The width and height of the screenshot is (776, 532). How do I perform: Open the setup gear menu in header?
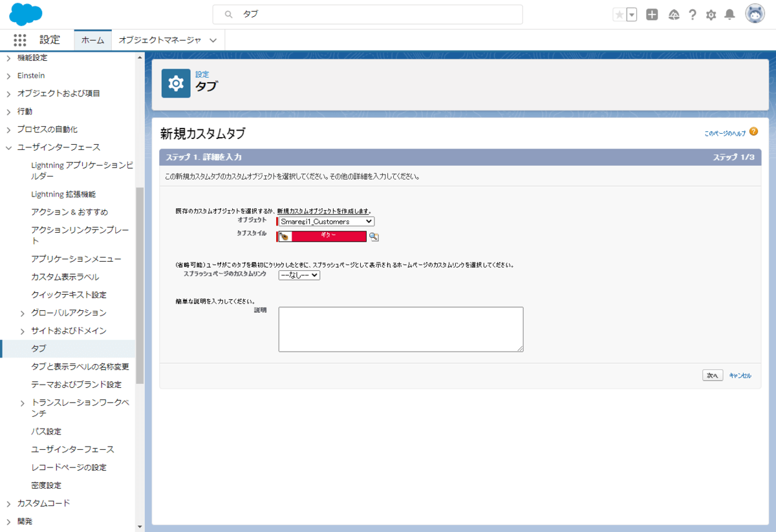(711, 14)
